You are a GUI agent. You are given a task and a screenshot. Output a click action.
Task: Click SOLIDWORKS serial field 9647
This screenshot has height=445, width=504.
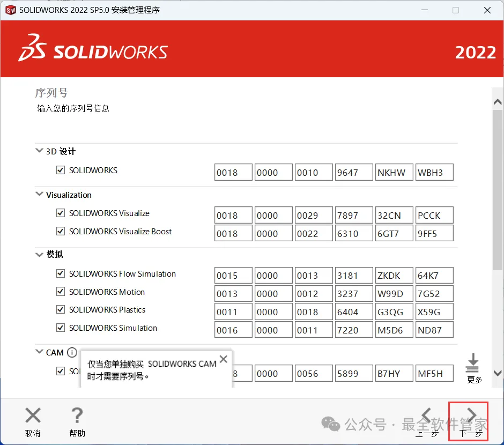coord(354,172)
